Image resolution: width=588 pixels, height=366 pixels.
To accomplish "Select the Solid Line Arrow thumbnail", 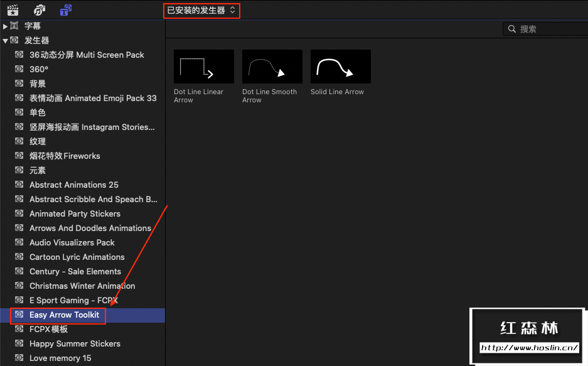I will pyautogui.click(x=341, y=67).
